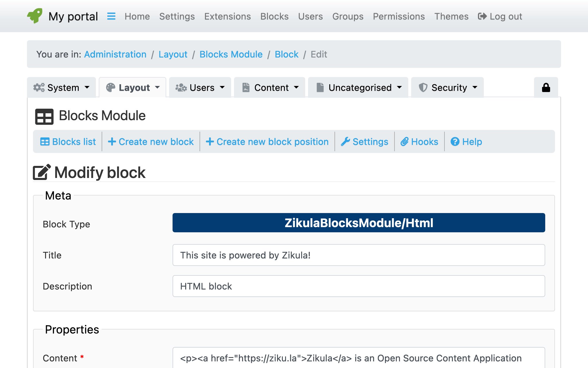The width and height of the screenshot is (588, 368).
Task: Click the Administration breadcrumb link
Action: 115,54
